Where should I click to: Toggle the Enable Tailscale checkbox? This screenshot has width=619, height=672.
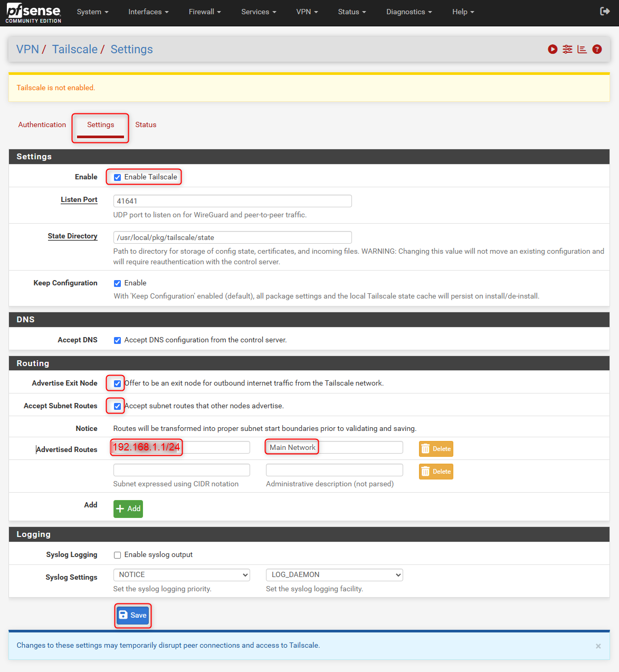coord(118,177)
